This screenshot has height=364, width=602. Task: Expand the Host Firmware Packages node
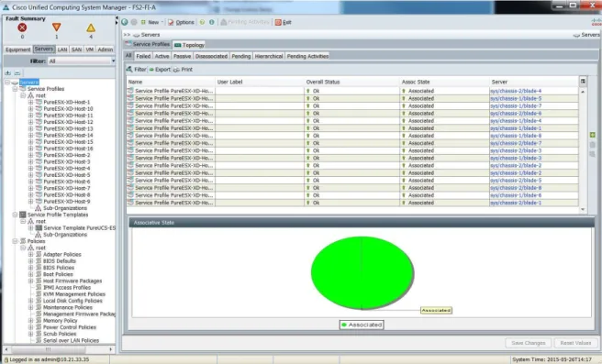(x=30, y=281)
